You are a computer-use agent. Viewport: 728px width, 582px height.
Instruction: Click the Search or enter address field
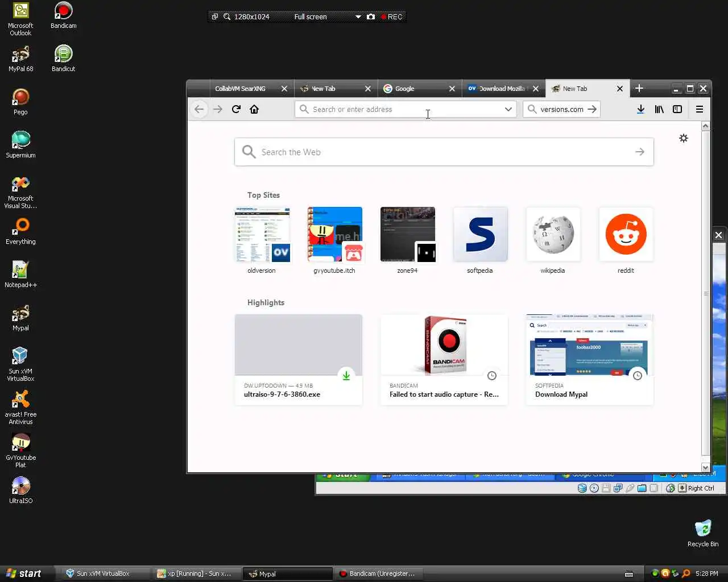[x=406, y=109]
